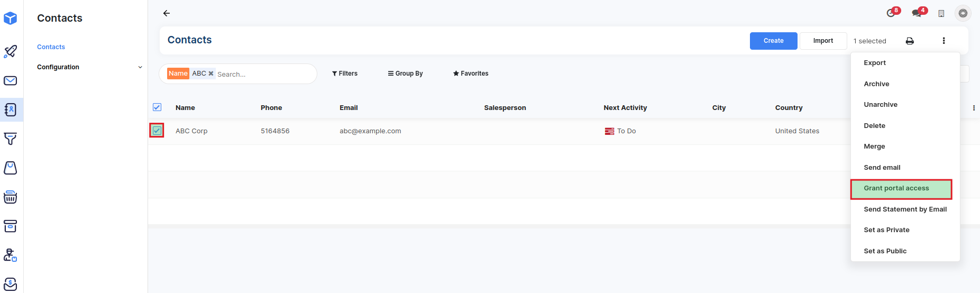Open the chat messages icon
The height and width of the screenshot is (293, 980).
point(917,13)
